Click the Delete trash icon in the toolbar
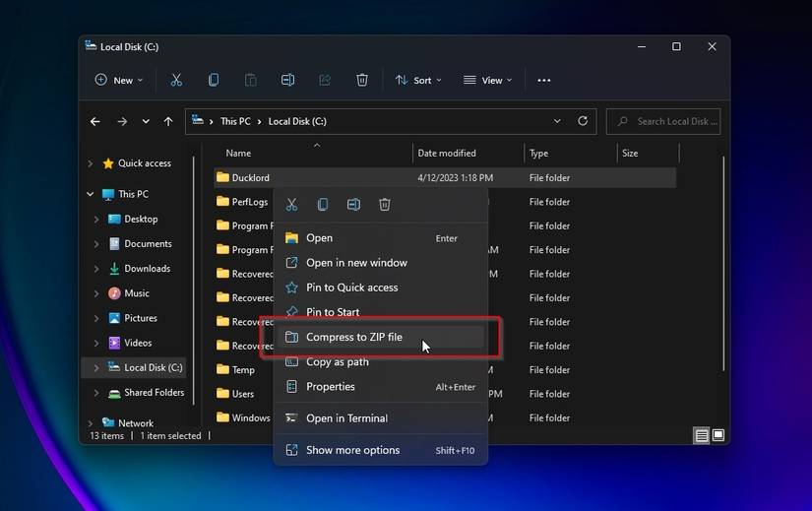812x511 pixels. pyautogui.click(x=362, y=80)
